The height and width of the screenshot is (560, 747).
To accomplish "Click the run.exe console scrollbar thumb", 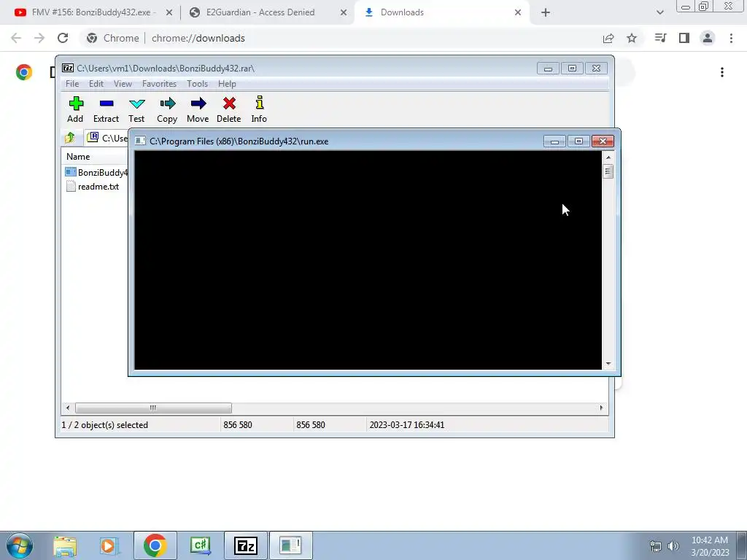I will click(x=608, y=171).
